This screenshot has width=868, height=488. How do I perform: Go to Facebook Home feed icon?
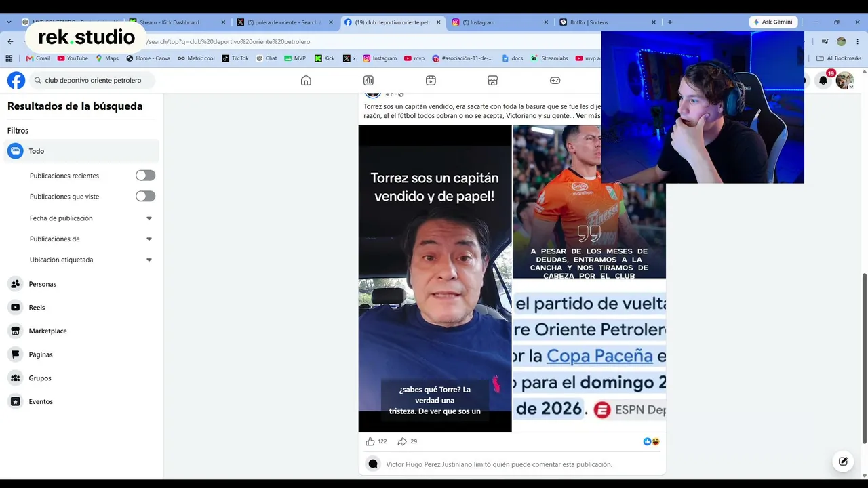[306, 80]
